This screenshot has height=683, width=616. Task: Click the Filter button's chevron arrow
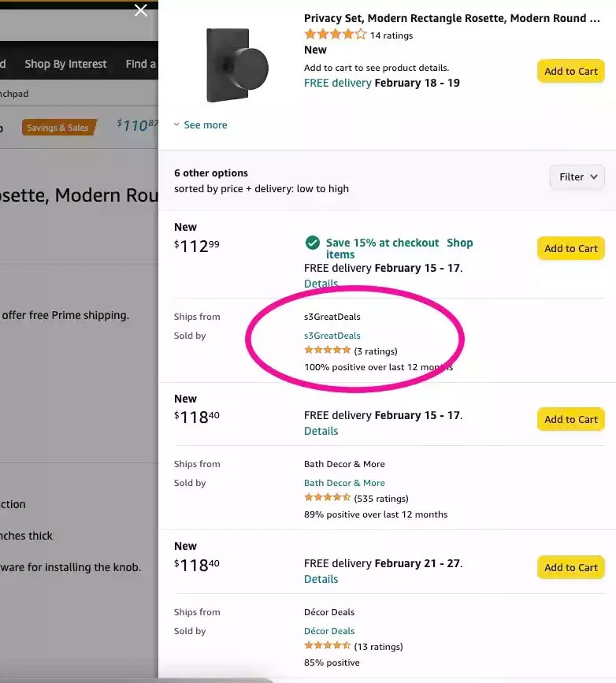[x=595, y=176]
